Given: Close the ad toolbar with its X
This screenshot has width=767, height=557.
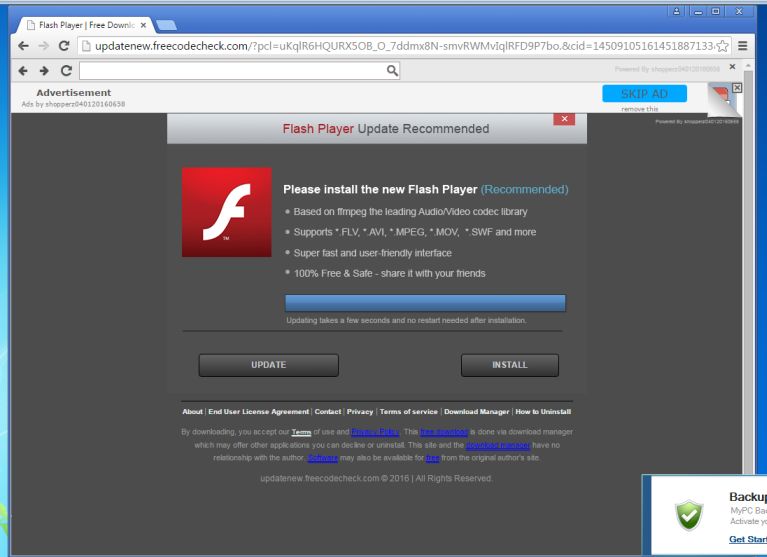Looking at the screenshot, I should click(x=732, y=67).
